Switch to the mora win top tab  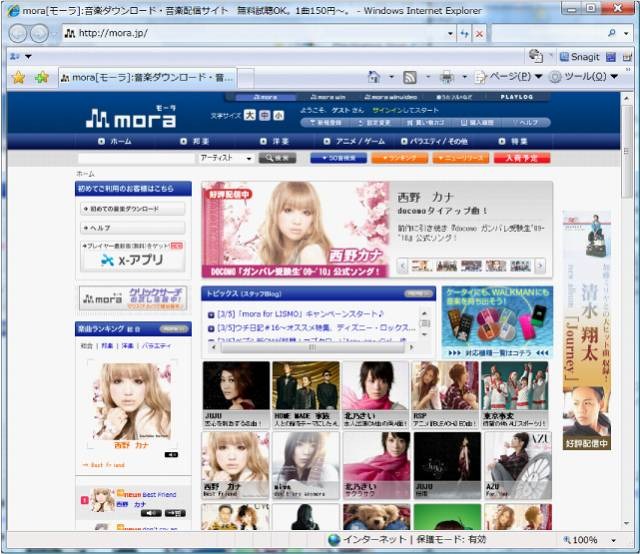pos(328,97)
